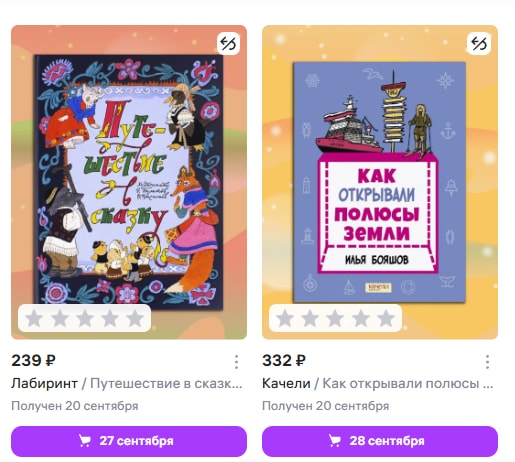
Task: Give Путешествие в сказку five stars
Action: pos(135,318)
